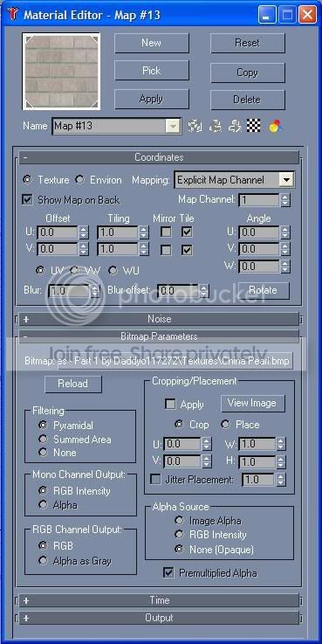Screen dimensions: 322x644
Task: Select RGB under RGB Channel Output
Action: coord(43,545)
